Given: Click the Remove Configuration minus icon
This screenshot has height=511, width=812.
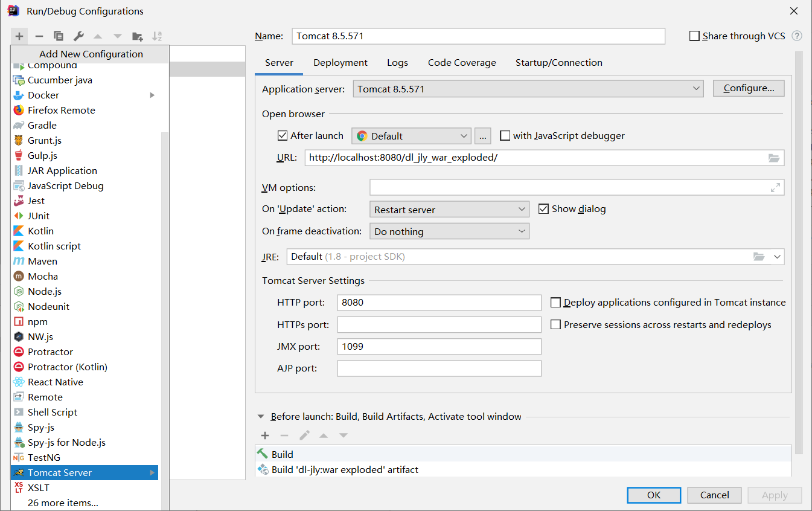Looking at the screenshot, I should click(39, 36).
